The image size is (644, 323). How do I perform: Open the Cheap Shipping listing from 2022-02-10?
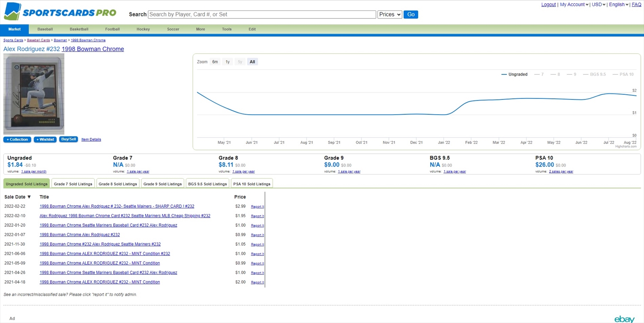click(125, 216)
